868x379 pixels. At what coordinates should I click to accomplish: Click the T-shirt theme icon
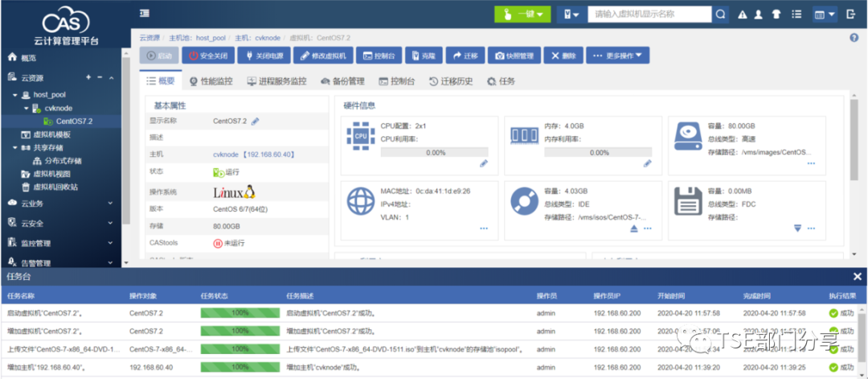pos(776,15)
